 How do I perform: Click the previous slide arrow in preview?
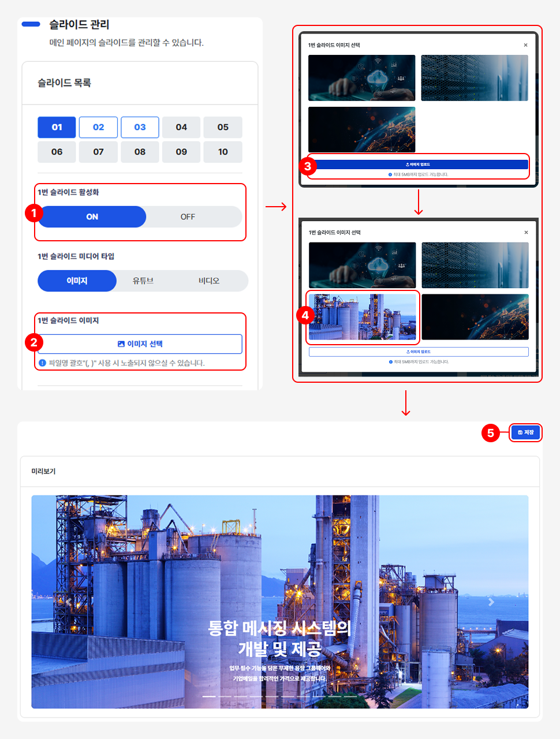coord(69,602)
